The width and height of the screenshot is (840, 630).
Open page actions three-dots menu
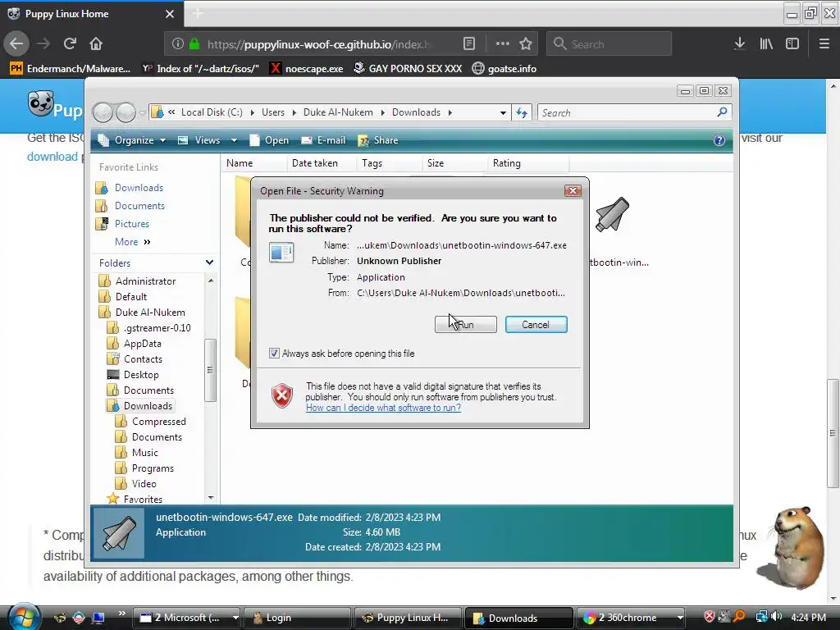click(x=503, y=44)
